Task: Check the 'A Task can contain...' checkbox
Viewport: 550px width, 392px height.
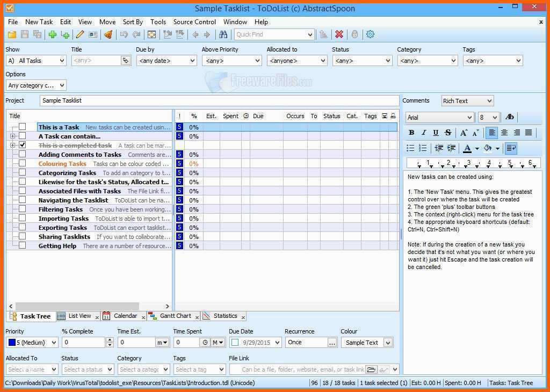Action: pos(23,136)
